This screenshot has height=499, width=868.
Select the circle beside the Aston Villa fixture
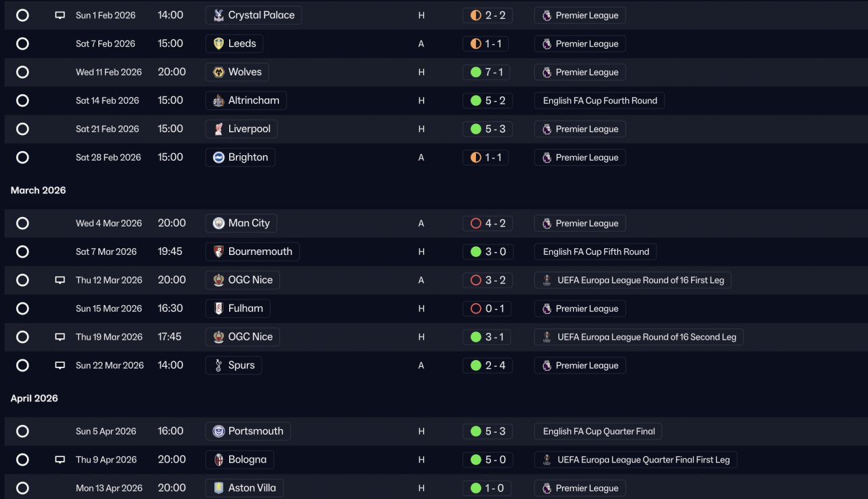(x=22, y=488)
